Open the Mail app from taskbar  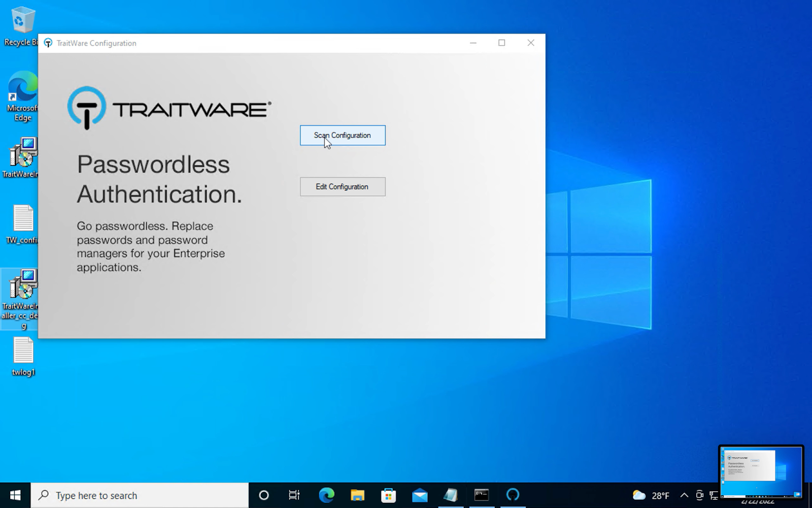click(x=420, y=495)
